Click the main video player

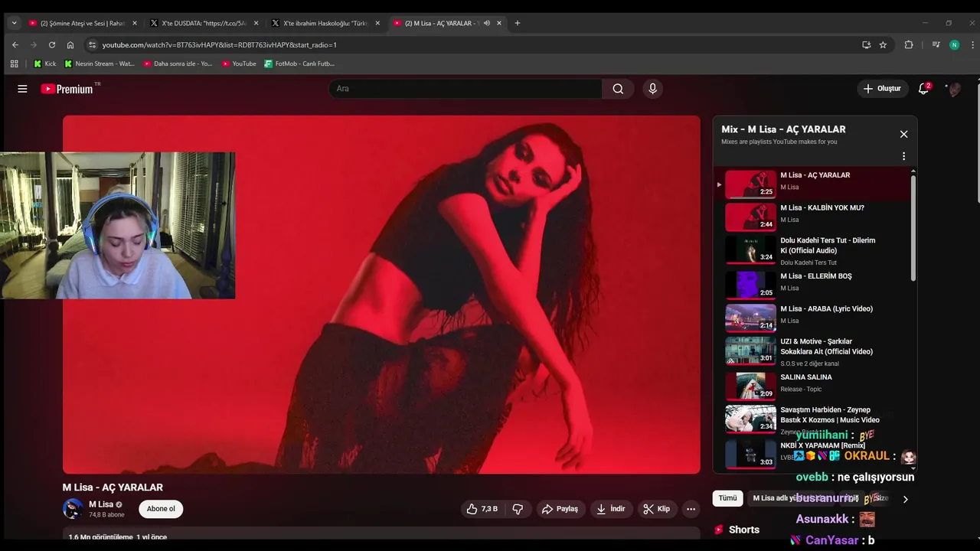[x=381, y=295]
